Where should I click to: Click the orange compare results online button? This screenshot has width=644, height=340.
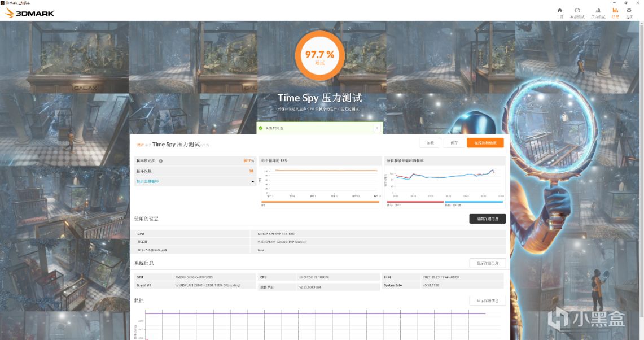pyautogui.click(x=485, y=143)
